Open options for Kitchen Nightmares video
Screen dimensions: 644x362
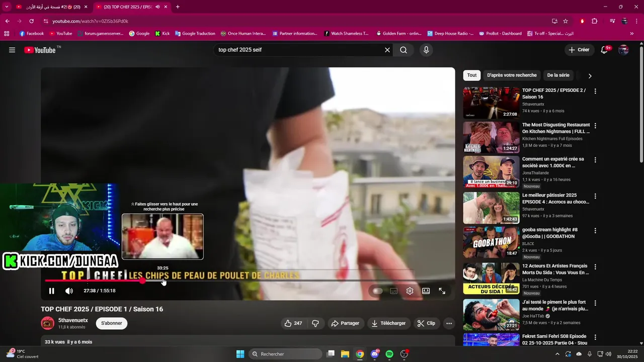(x=595, y=126)
